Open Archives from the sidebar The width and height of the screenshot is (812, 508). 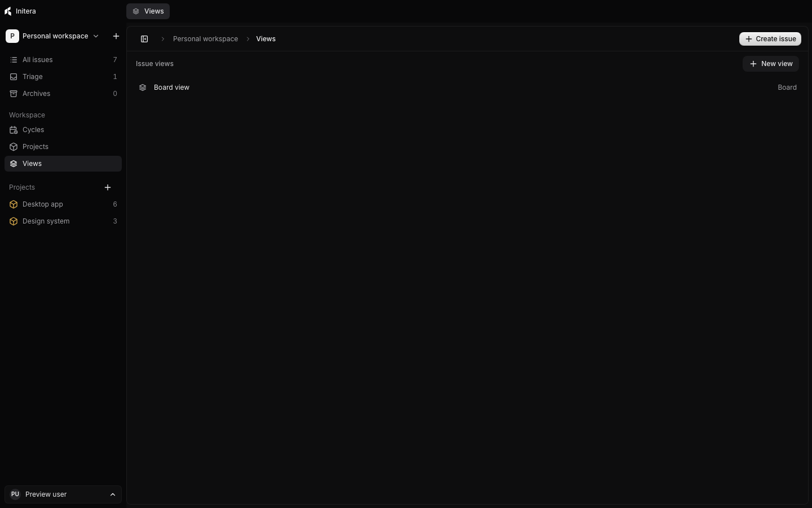coord(63,94)
